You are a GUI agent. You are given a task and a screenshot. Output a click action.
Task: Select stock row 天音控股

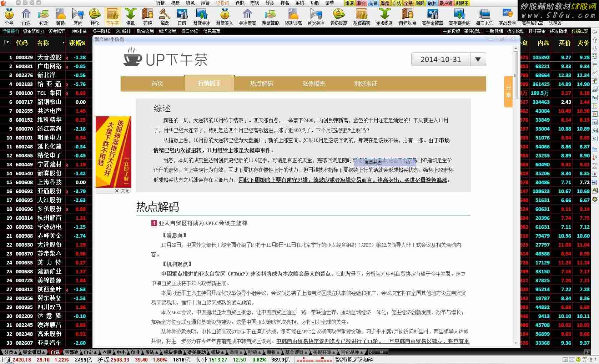click(46, 57)
